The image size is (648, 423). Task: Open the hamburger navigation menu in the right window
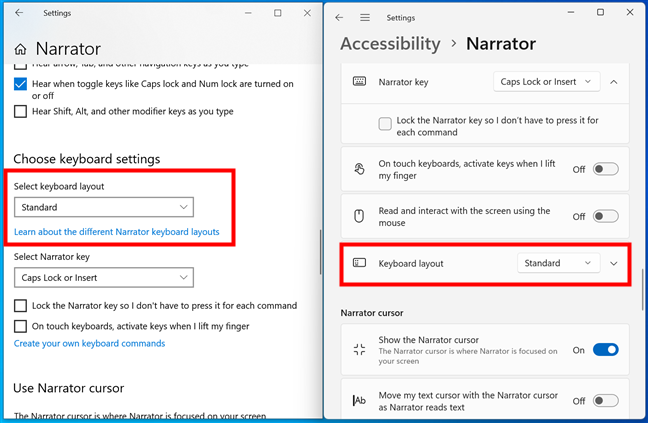click(364, 18)
